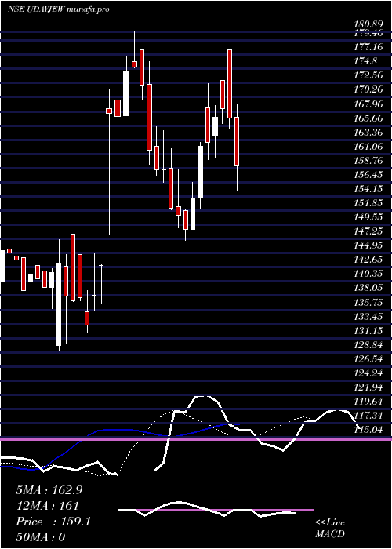Select the 177.16 price axis label
Image resolution: width=392 pixels, height=549 pixels.
pos(368,47)
